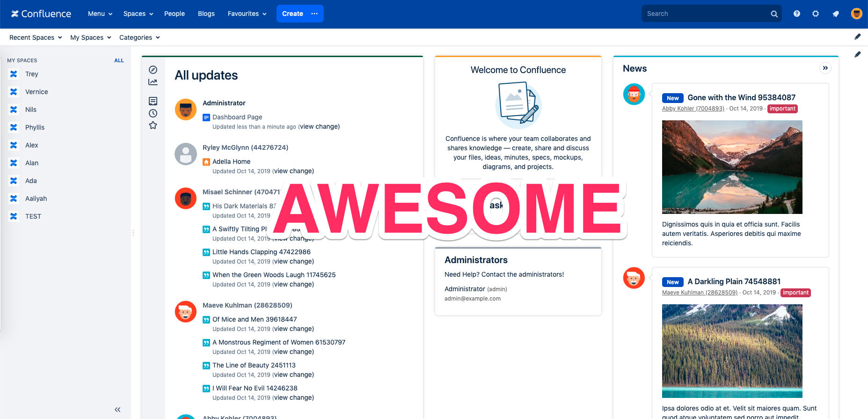Select the starred favourites icon

153,125
